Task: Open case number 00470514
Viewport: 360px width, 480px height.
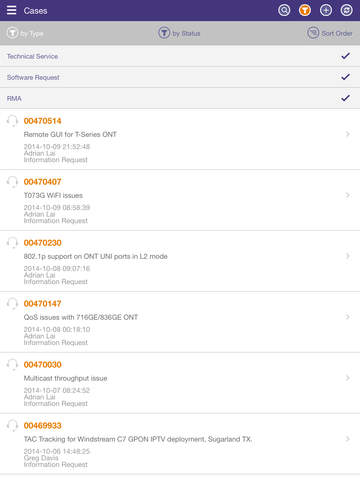Action: point(42,121)
